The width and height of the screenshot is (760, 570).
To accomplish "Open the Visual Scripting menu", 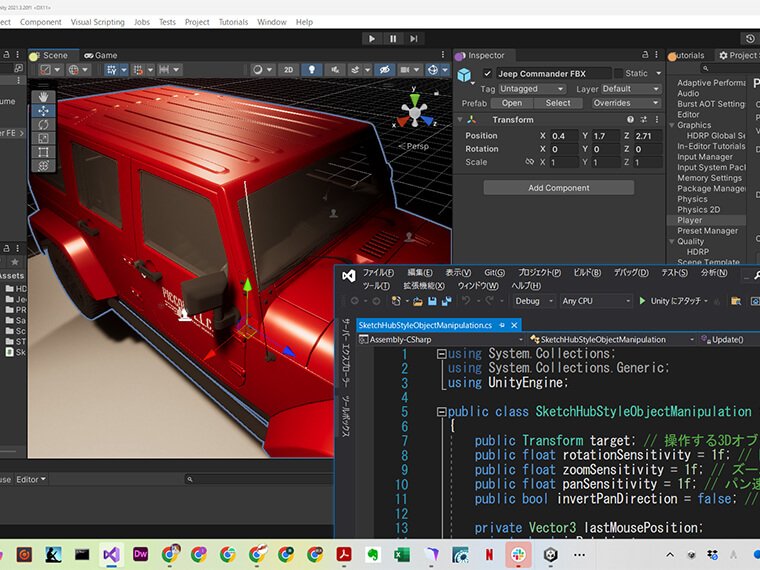I will (97, 22).
